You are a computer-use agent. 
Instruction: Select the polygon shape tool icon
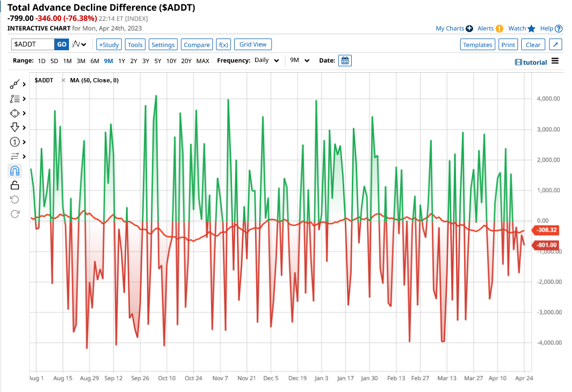point(15,113)
